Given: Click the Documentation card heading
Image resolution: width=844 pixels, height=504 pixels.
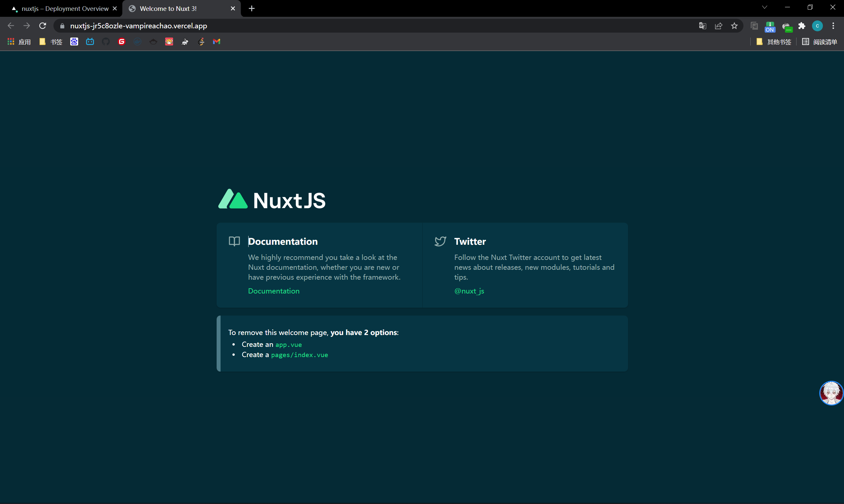Looking at the screenshot, I should coord(283,241).
